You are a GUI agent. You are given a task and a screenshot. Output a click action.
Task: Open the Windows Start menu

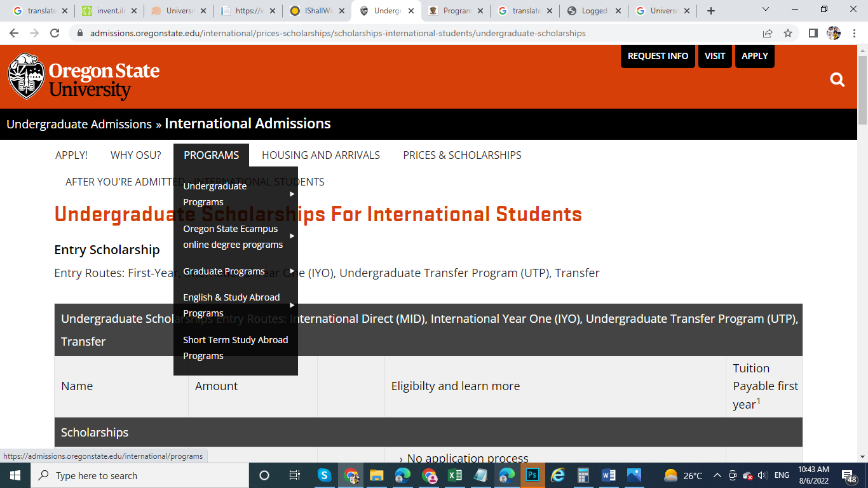(15, 475)
